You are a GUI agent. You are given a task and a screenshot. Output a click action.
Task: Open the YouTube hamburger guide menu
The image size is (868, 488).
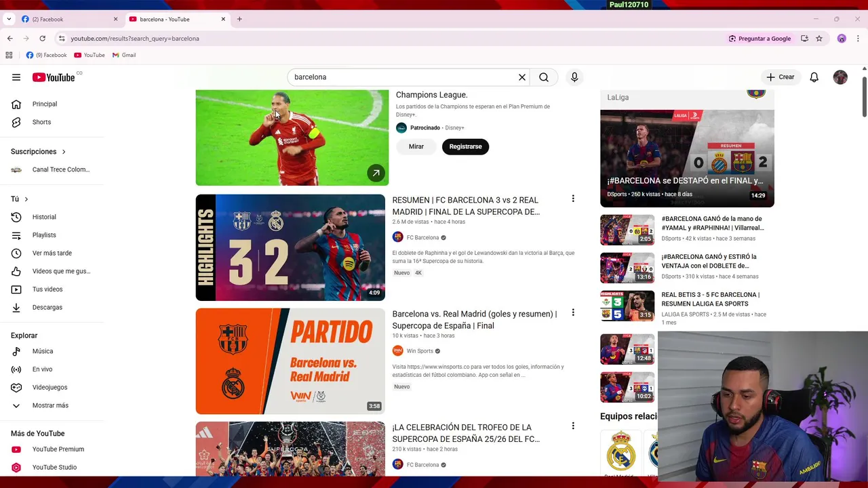coord(16,77)
